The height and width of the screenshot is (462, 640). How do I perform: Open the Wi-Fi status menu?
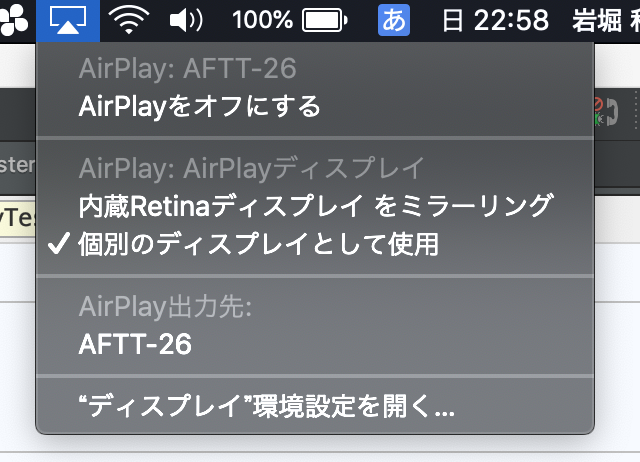click(129, 20)
